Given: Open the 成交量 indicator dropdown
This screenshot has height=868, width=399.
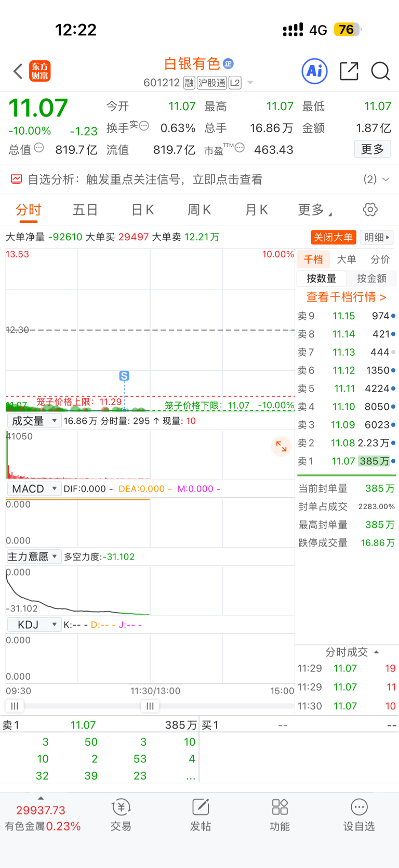Looking at the screenshot, I should [34, 421].
